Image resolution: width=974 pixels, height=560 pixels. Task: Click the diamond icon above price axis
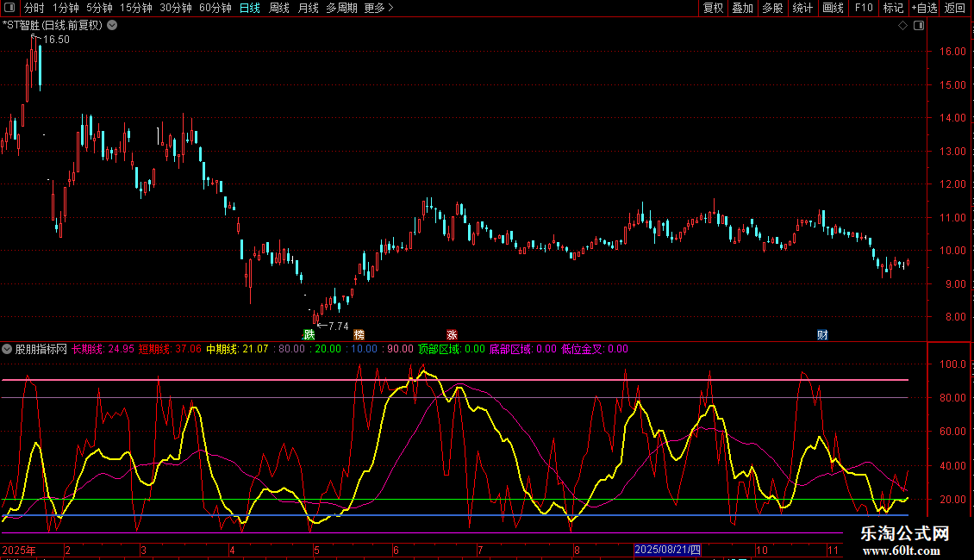(902, 26)
